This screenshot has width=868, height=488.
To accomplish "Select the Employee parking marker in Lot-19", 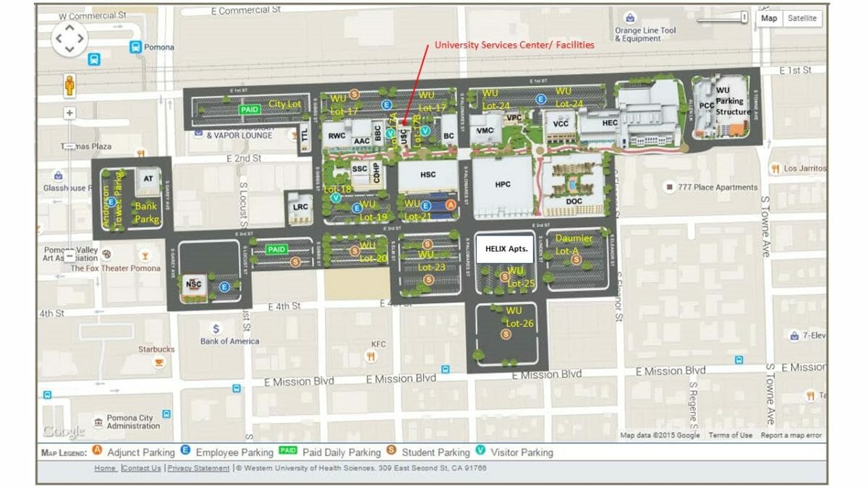I will (x=356, y=207).
